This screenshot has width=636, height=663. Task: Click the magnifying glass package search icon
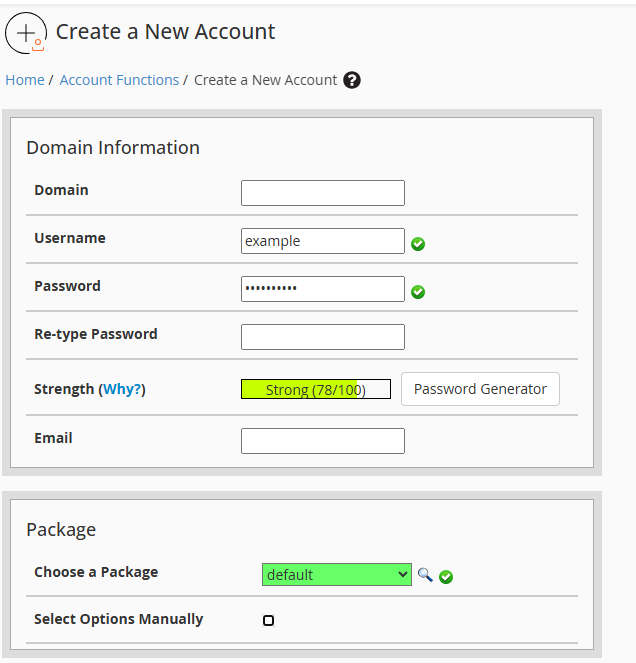click(425, 575)
